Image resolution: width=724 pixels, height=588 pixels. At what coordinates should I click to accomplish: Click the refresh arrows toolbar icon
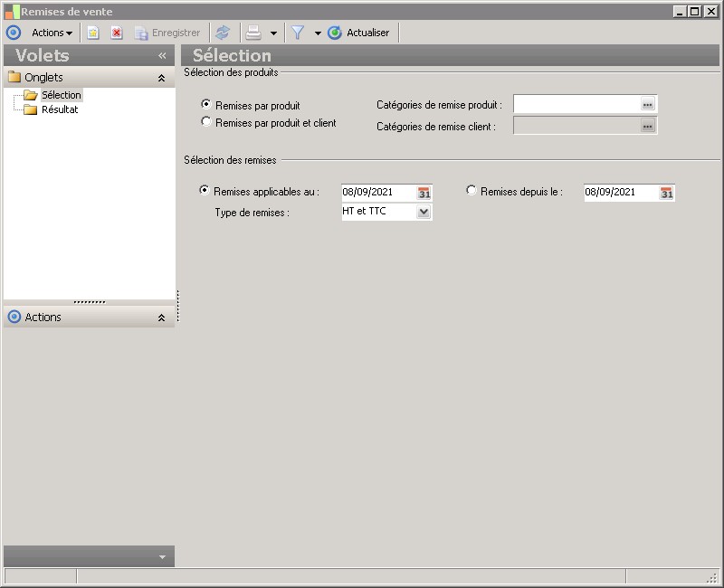(x=223, y=33)
